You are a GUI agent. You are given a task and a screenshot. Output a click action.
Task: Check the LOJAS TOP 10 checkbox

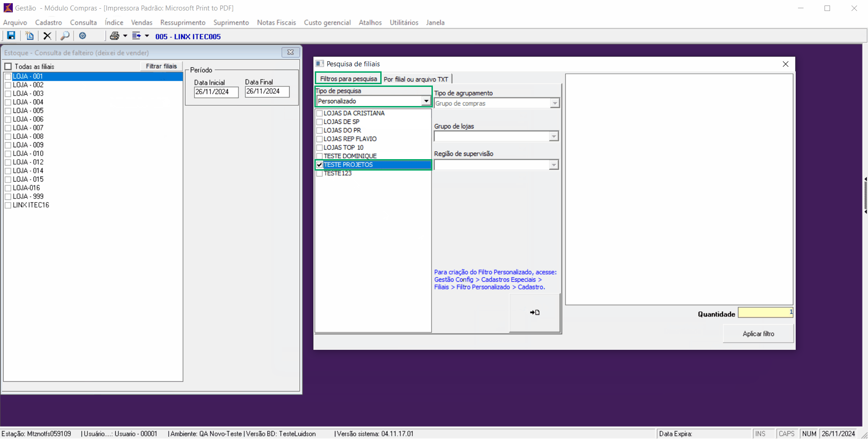(319, 148)
